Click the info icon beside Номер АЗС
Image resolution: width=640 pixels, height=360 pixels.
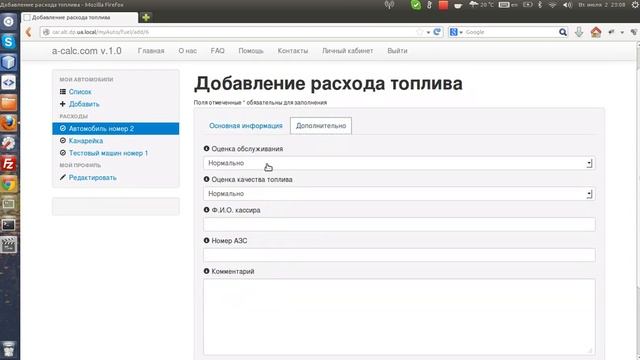(x=206, y=240)
